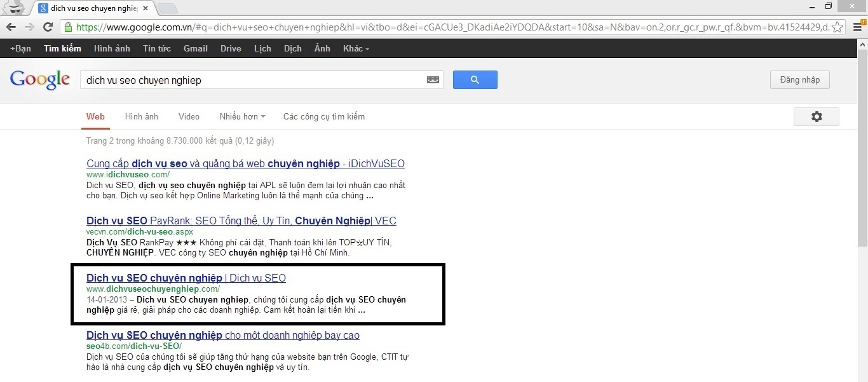Open +Bạn in the black bar

pyautogui.click(x=20, y=48)
